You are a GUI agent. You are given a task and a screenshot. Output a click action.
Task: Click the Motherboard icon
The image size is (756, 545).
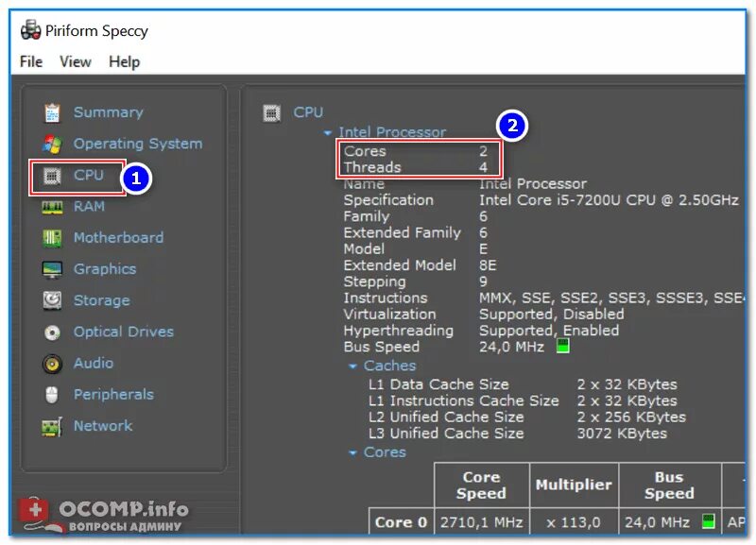[52, 238]
